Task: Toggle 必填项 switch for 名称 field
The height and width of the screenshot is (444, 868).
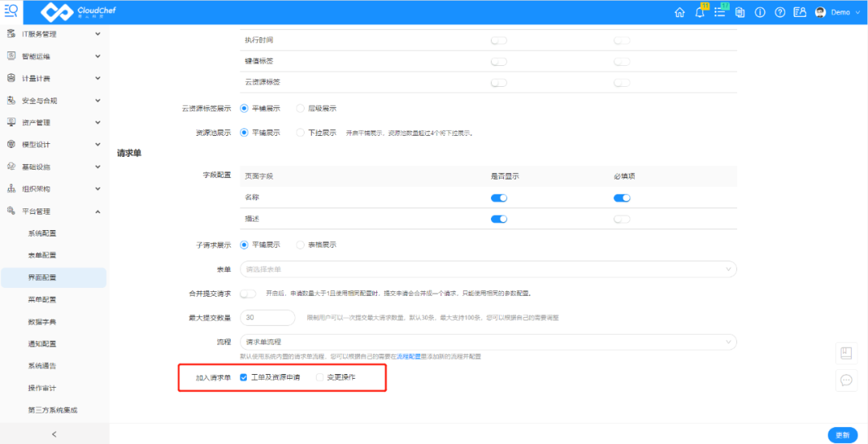Action: (621, 198)
